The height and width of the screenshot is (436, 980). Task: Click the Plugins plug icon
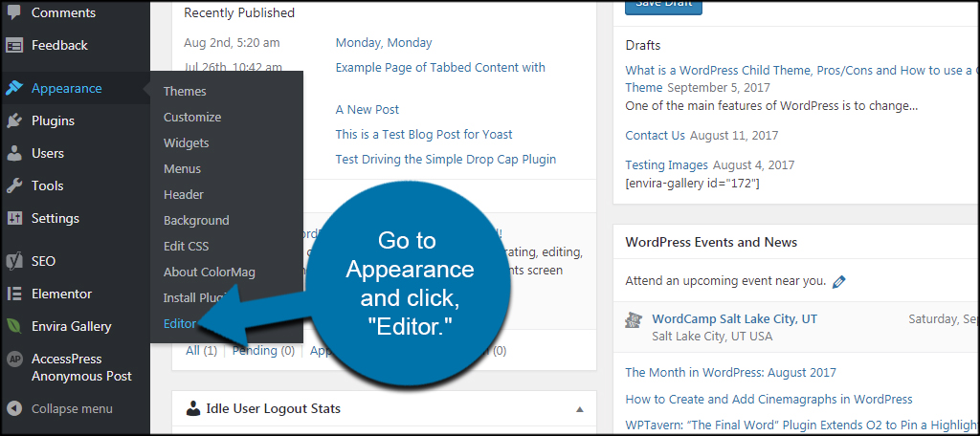click(13, 120)
